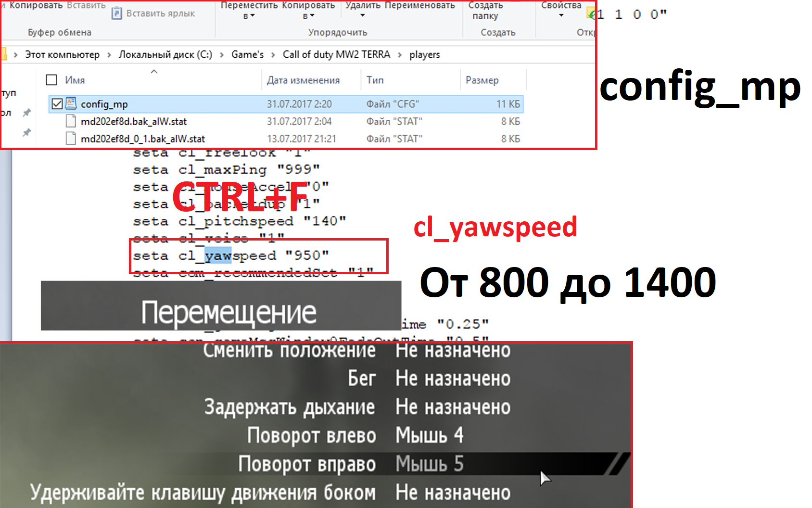The width and height of the screenshot is (812, 508).
Task: Click the seta cl_pitchspeed "140" line
Action: [x=240, y=221]
